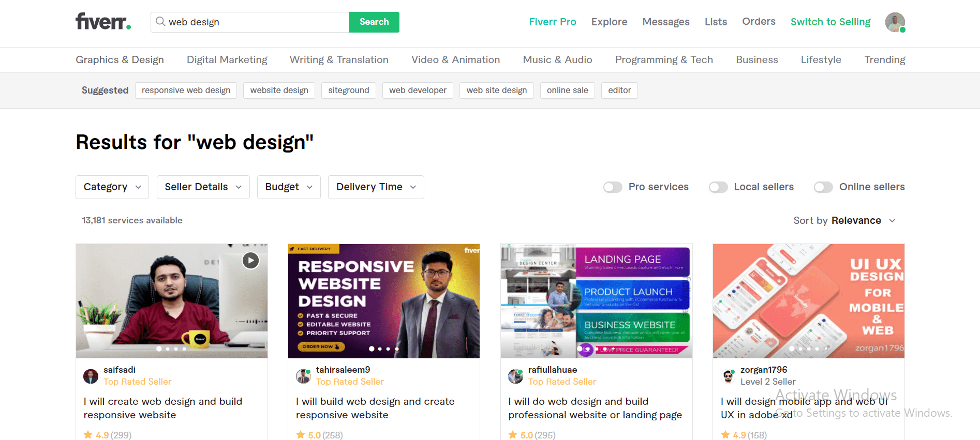This screenshot has height=440, width=980.
Task: Open gig title 'design mobile app and web UI'
Action: click(x=804, y=408)
